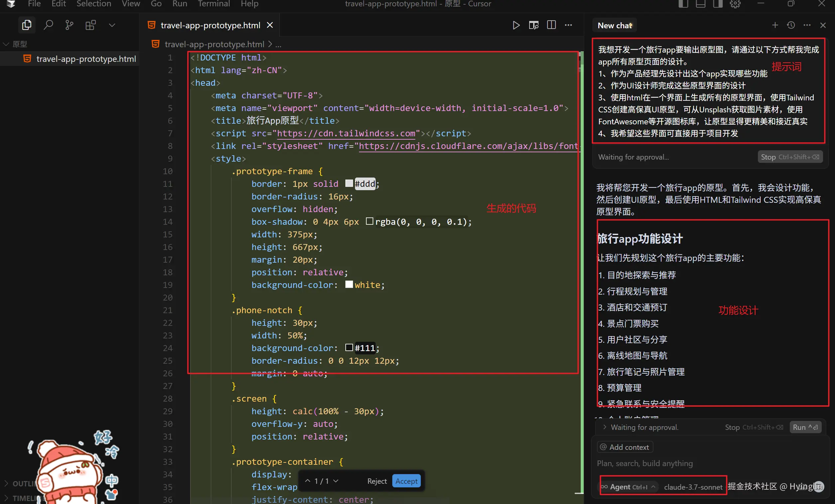Open Source Control branch icon
Screen dimensions: 835x504
(69, 25)
